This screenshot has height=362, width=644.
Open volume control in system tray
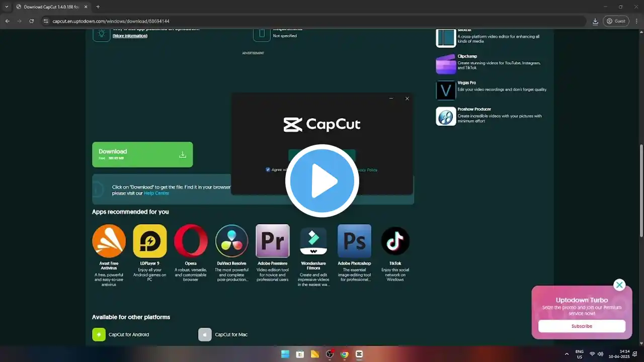[600, 354]
